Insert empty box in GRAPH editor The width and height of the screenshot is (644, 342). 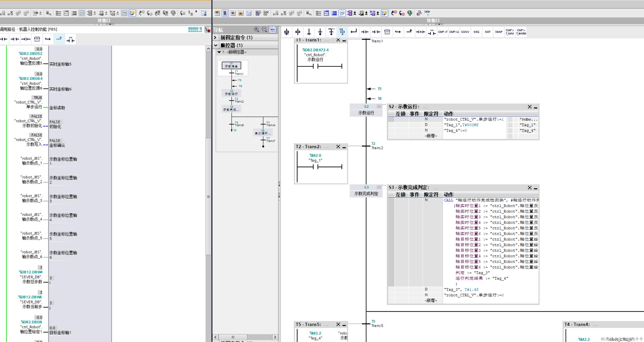tap(387, 32)
